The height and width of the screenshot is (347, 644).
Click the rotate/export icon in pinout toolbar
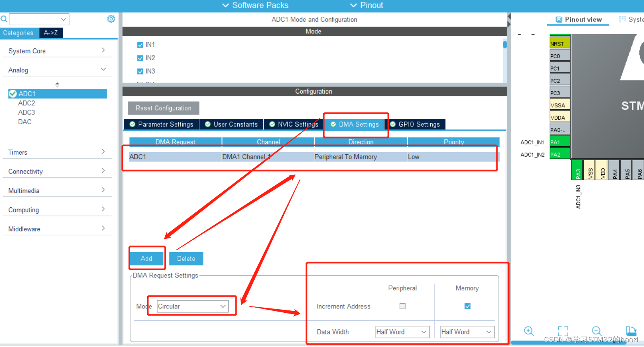[631, 331]
